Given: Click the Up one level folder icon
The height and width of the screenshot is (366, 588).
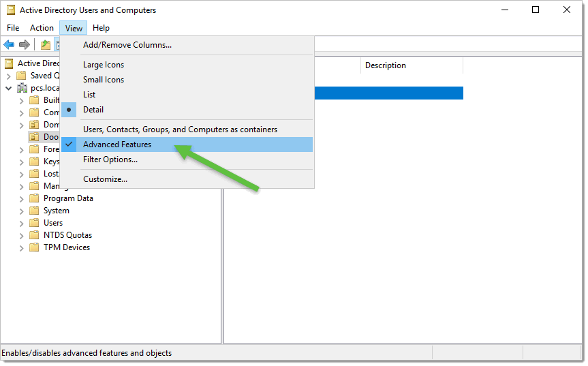Looking at the screenshot, I should coord(46,45).
